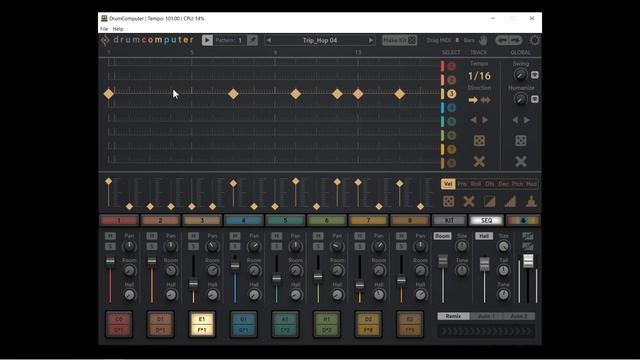Toggle the Hall reverb button
This screenshot has width=640, height=360.
(x=484, y=236)
